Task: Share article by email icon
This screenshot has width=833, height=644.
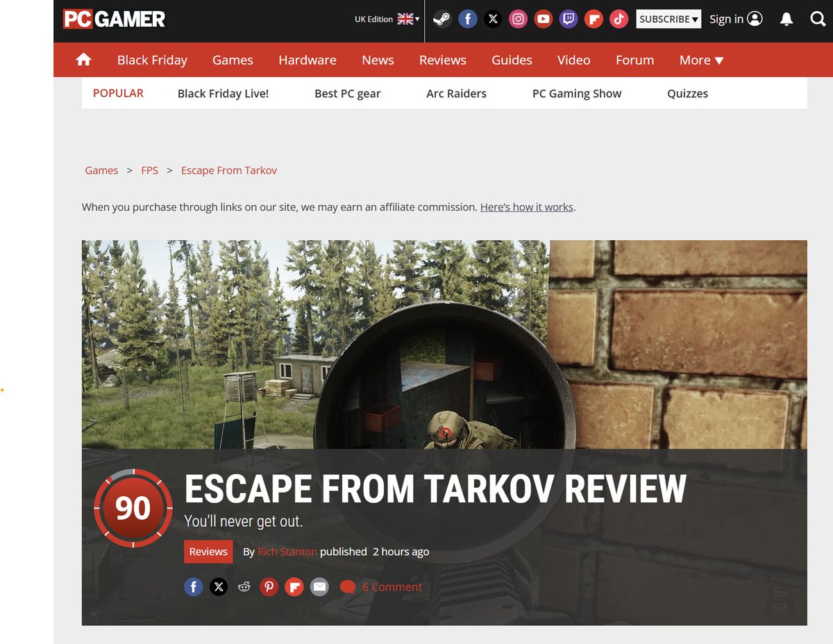Action: click(319, 587)
